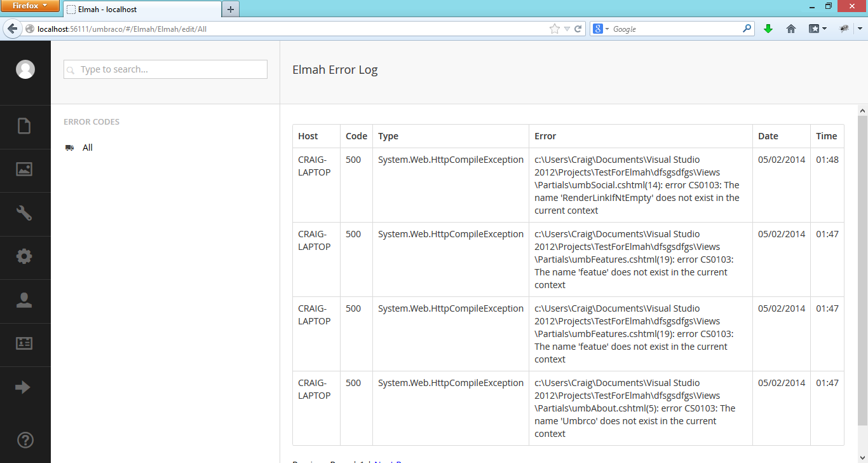Click the umbSocial.cshtml error text
Viewport: 868px width, 463px height.
click(637, 185)
